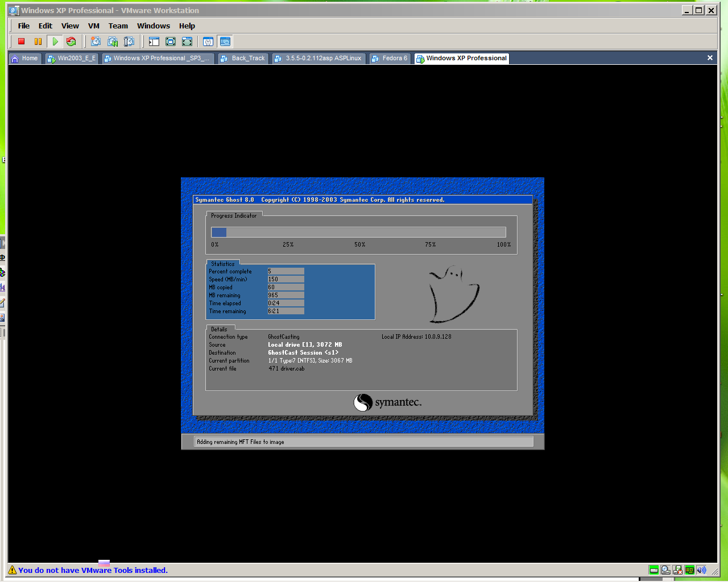Switch to Windows XP Professional _SP3 tab
The height and width of the screenshot is (582, 728).
(158, 59)
